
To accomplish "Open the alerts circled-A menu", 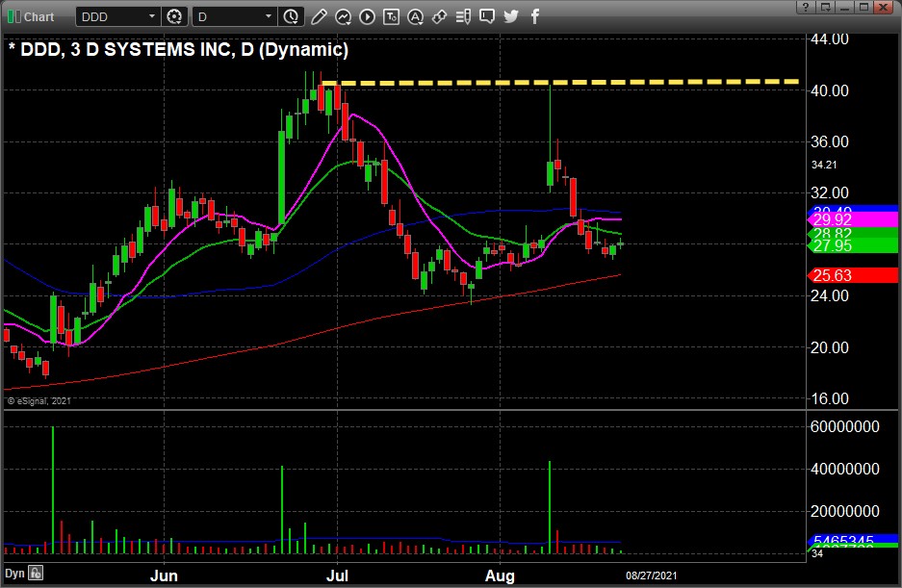I will click(x=415, y=16).
